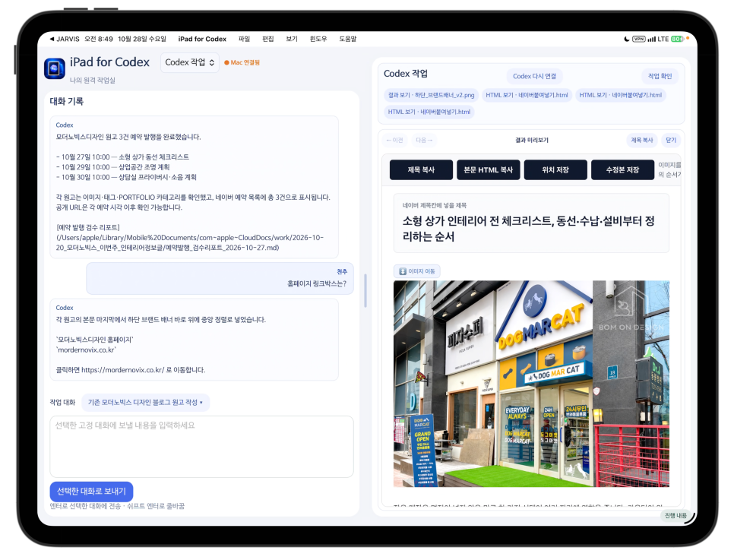This screenshot has width=734, height=560.
Task: Click the Codex 다시 연결 button
Action: 535,76
